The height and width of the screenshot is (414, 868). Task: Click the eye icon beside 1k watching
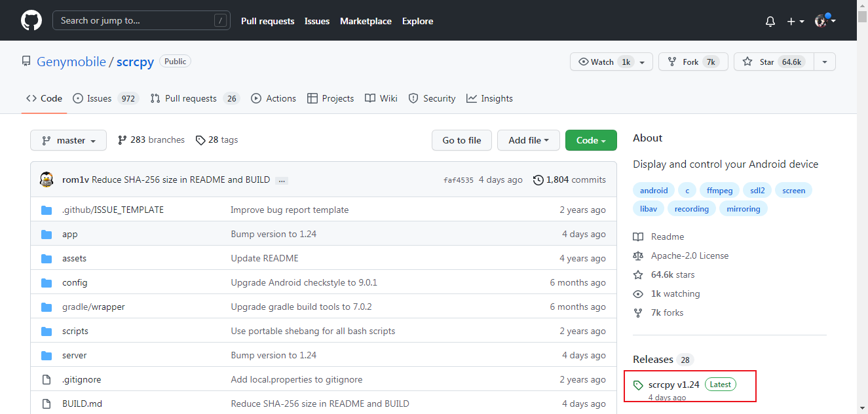pyautogui.click(x=638, y=293)
